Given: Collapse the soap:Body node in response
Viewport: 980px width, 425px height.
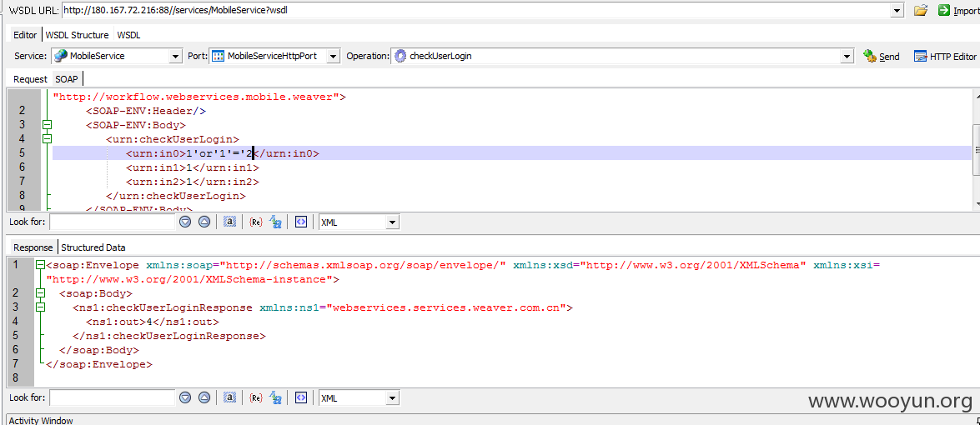Looking at the screenshot, I should click(41, 293).
